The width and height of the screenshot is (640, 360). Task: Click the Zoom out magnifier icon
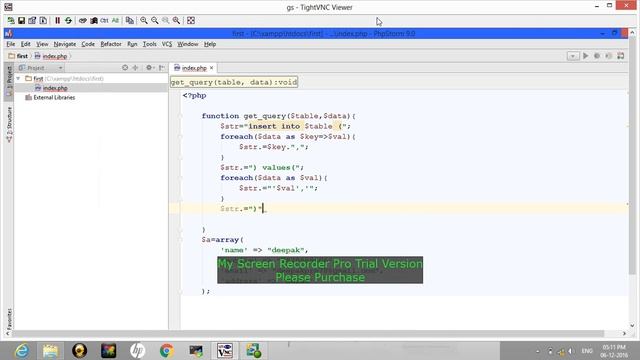pos(155,20)
